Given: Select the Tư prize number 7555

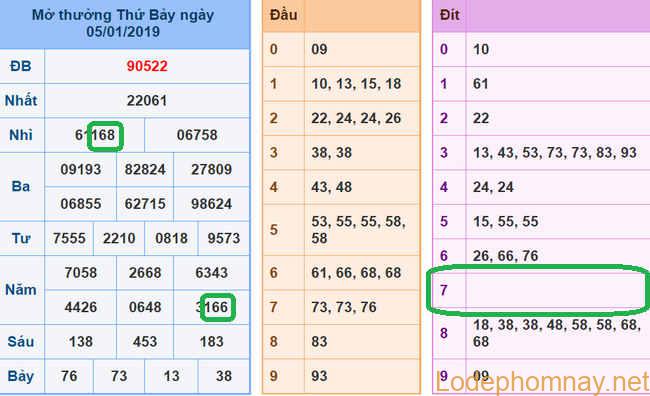Looking at the screenshot, I should pos(69,238).
